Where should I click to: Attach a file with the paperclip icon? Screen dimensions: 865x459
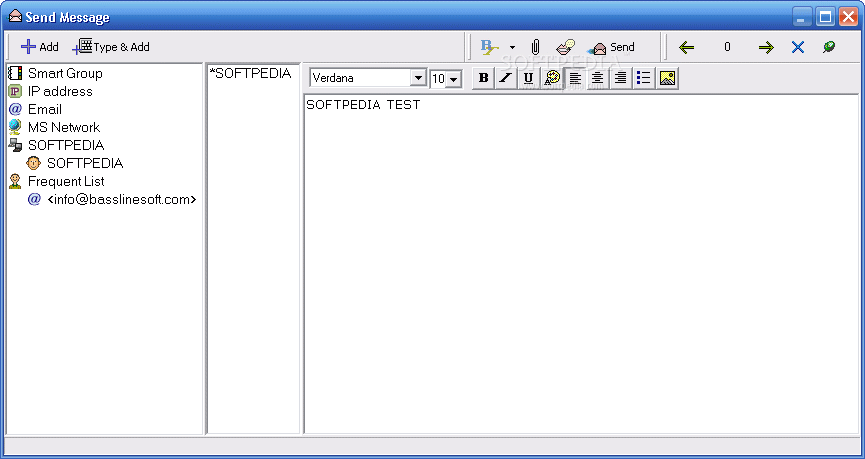coord(535,47)
